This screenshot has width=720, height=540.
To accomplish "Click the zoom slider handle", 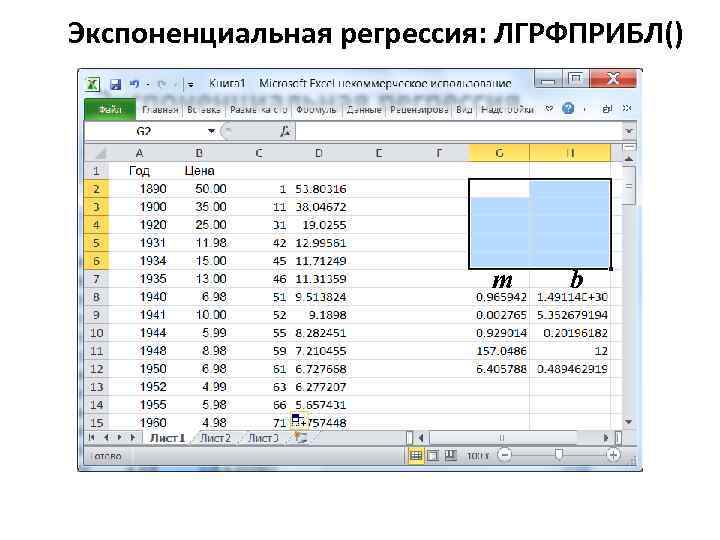I will click(559, 455).
